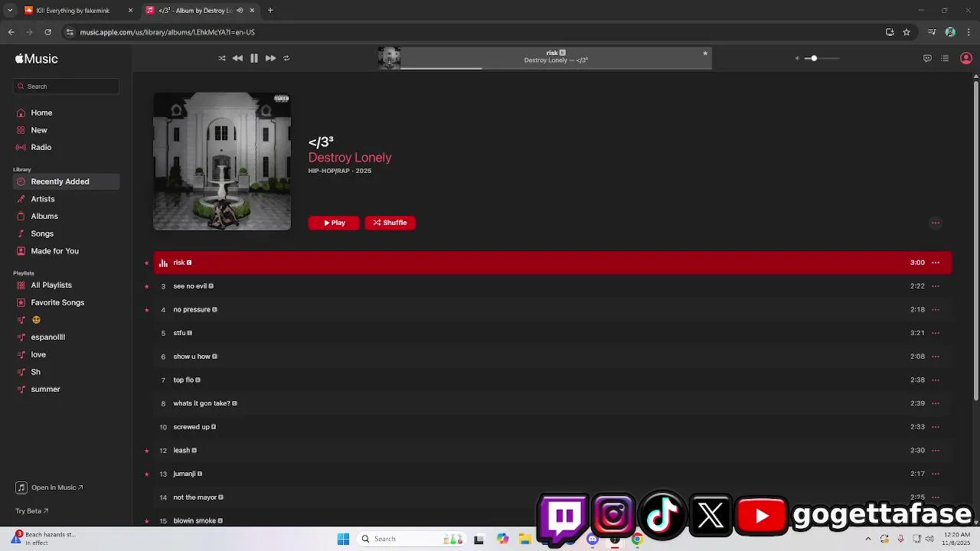980x551 pixels.
Task: Open more options for top flo
Action: pyautogui.click(x=936, y=380)
